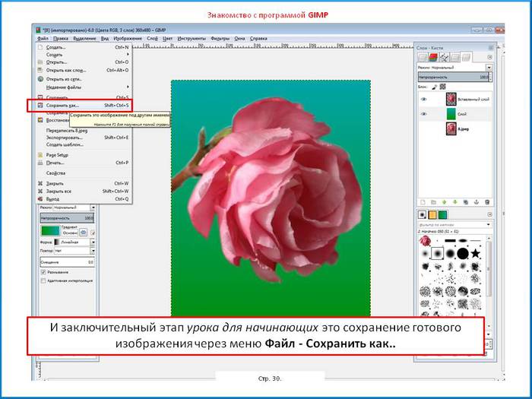This screenshot has width=532, height=399.
Task: Open the Brushes tab in lower dock
Action: coord(422,214)
